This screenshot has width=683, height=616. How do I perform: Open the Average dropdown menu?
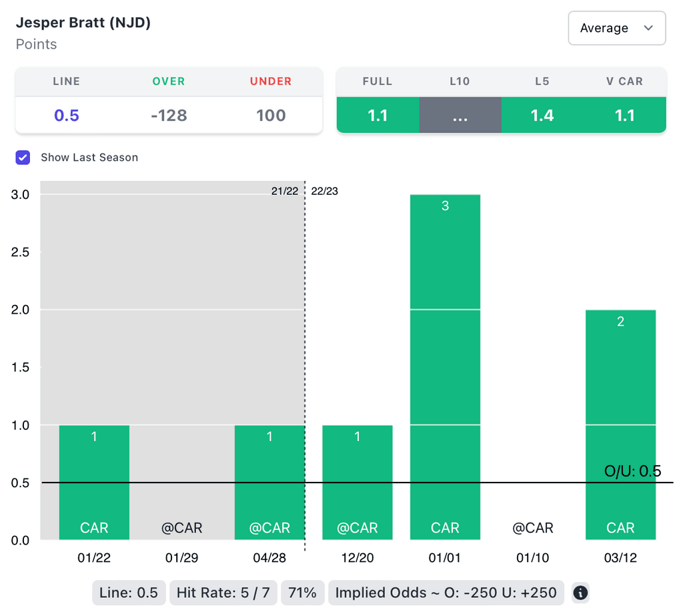[x=616, y=28]
